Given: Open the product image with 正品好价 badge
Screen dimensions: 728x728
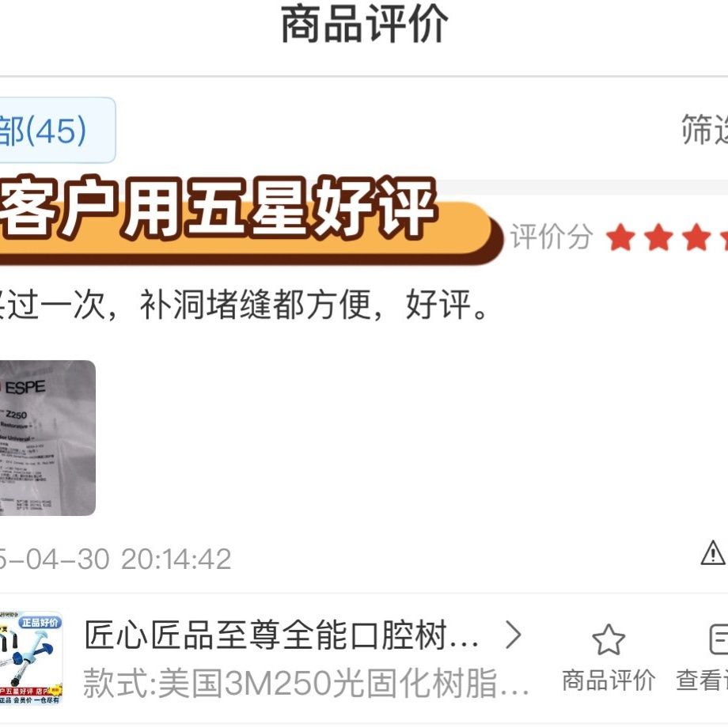Looking at the screenshot, I should point(31,658).
